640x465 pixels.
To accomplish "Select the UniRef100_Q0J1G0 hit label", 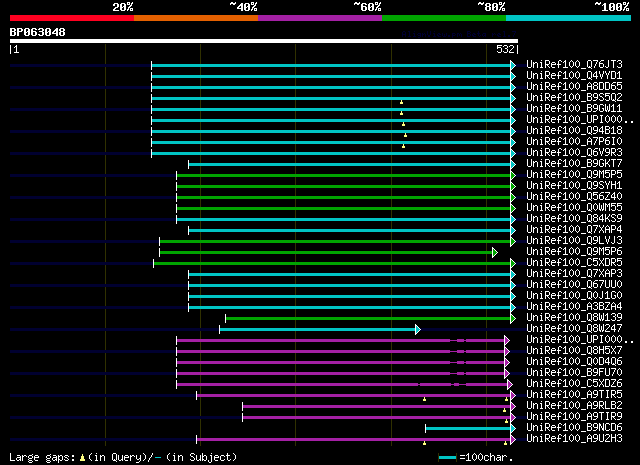I will point(574,296).
